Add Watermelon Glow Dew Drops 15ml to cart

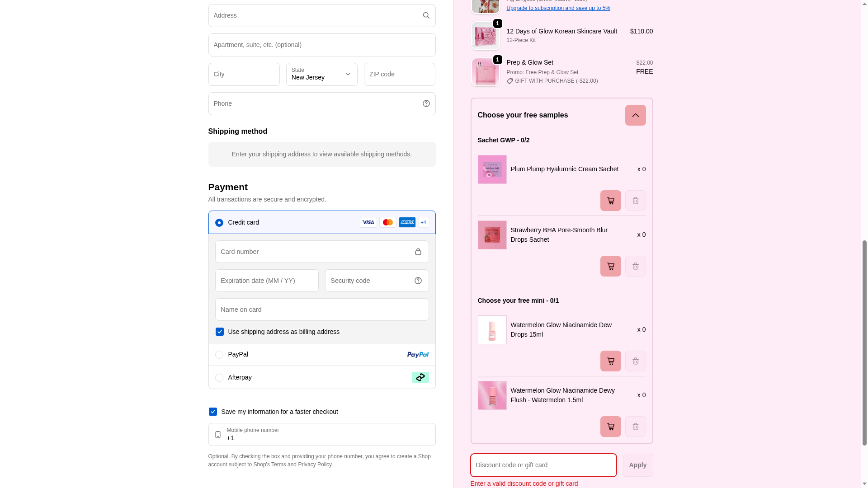(x=610, y=361)
